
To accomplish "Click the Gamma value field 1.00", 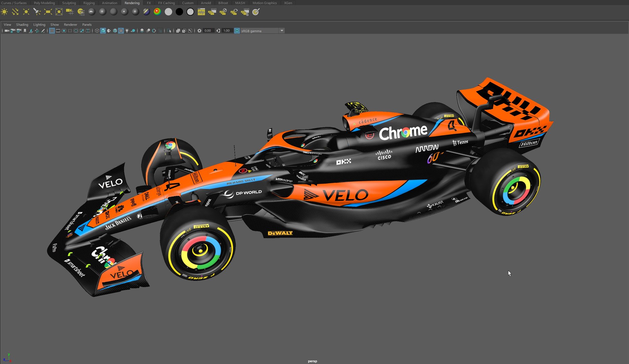I will 227,31.
